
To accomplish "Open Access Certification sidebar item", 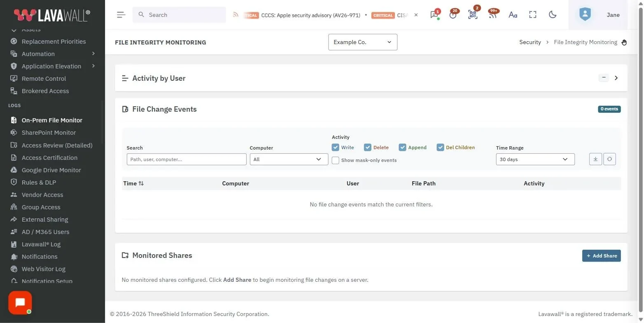I will point(49,158).
